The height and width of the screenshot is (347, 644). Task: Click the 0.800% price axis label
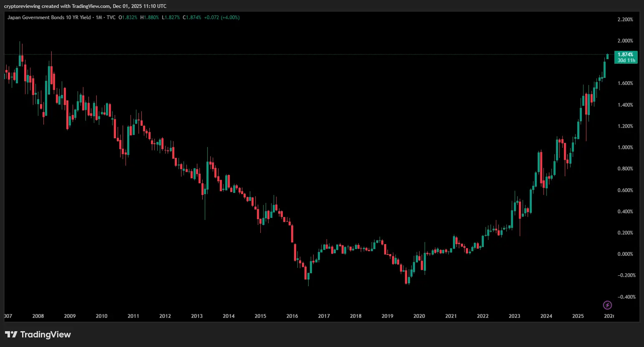click(x=625, y=169)
